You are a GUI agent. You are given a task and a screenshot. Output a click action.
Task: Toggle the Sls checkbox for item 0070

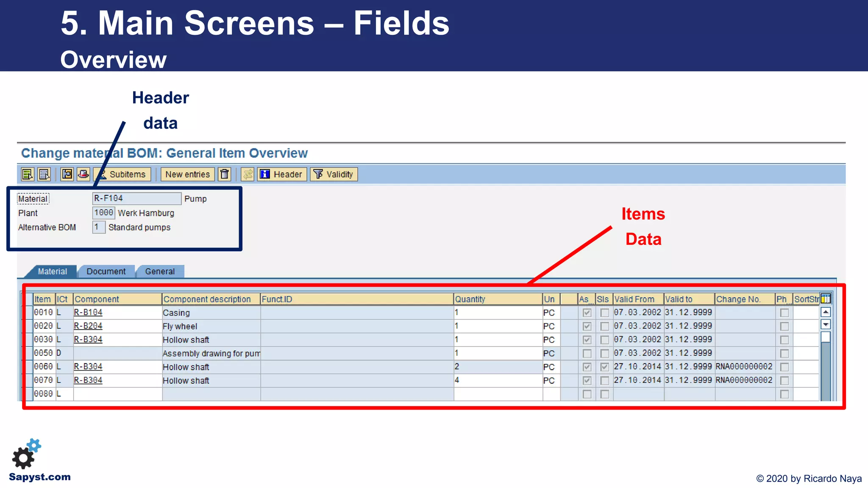click(x=604, y=380)
